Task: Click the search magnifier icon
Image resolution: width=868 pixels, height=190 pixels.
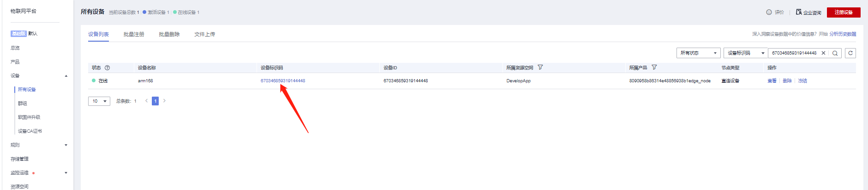Action: click(x=835, y=53)
